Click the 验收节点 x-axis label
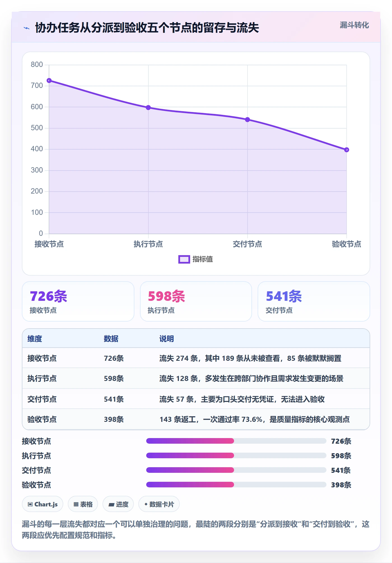 tap(347, 244)
